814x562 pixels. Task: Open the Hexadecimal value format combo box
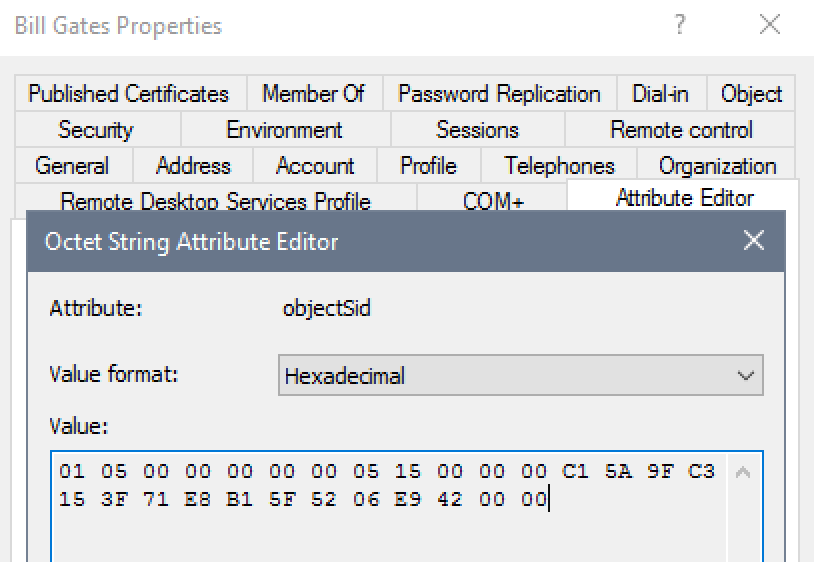coord(521,375)
